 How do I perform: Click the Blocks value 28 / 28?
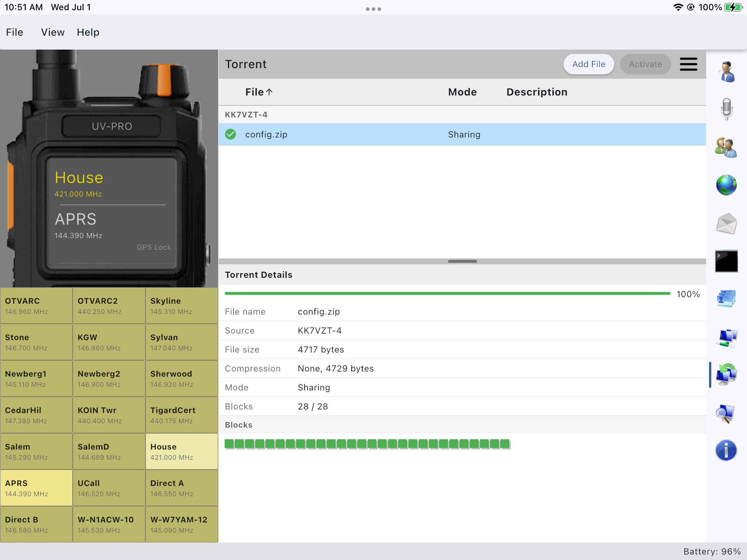(313, 407)
